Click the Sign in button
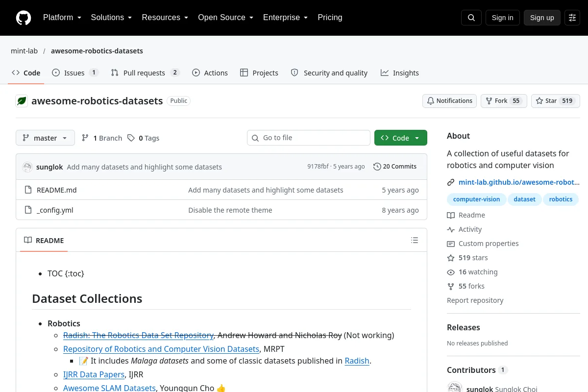The width and height of the screenshot is (588, 392). [x=503, y=18]
